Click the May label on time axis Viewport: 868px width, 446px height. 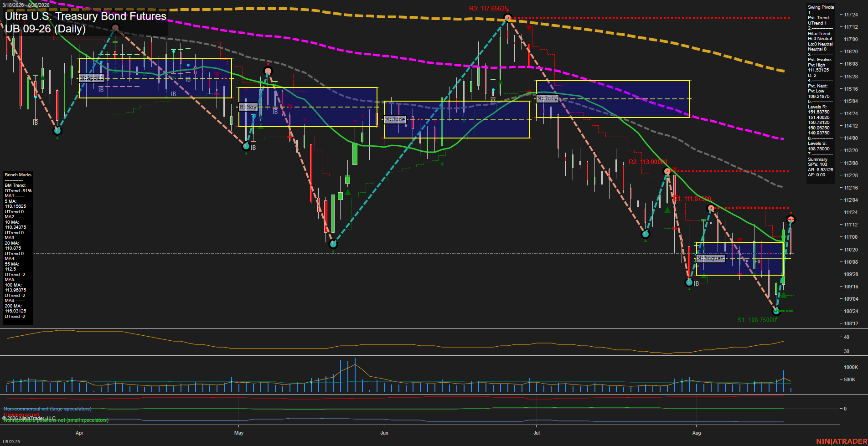pos(239,433)
